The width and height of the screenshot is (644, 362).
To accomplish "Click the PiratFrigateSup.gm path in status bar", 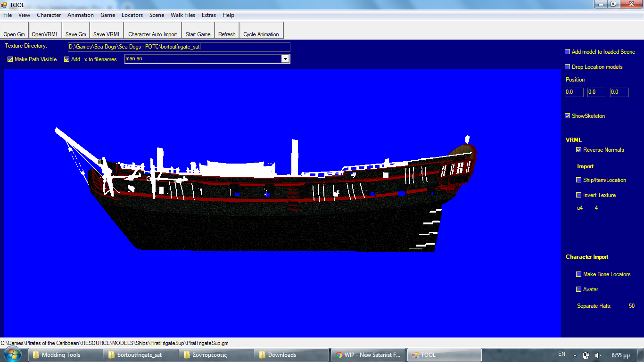I will [115, 343].
